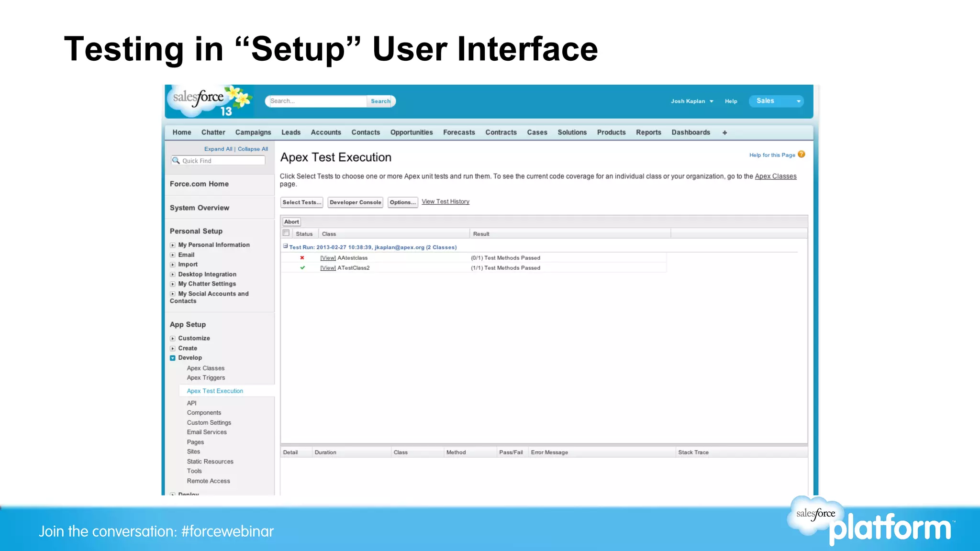Screen dimensions: 980x551
Task: Go to the Dashboards tab
Action: tap(690, 132)
